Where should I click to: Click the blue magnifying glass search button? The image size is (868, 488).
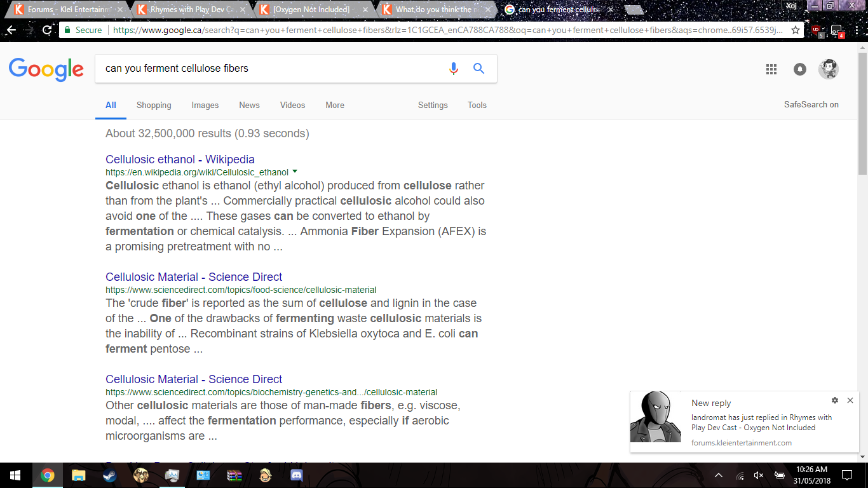[x=479, y=69]
